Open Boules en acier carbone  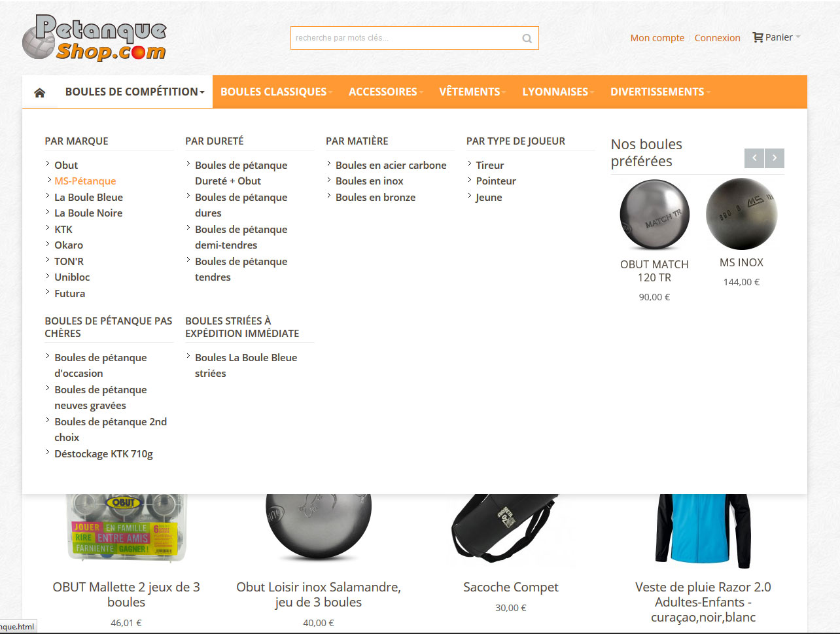pyautogui.click(x=391, y=165)
